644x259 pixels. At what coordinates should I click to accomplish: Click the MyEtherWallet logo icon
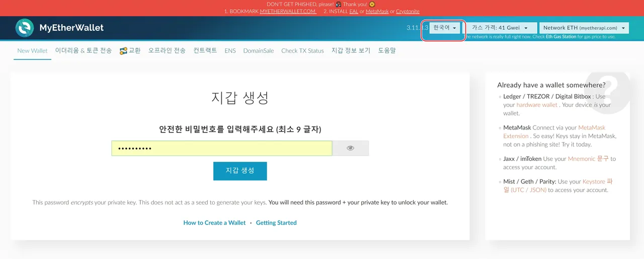click(x=25, y=28)
